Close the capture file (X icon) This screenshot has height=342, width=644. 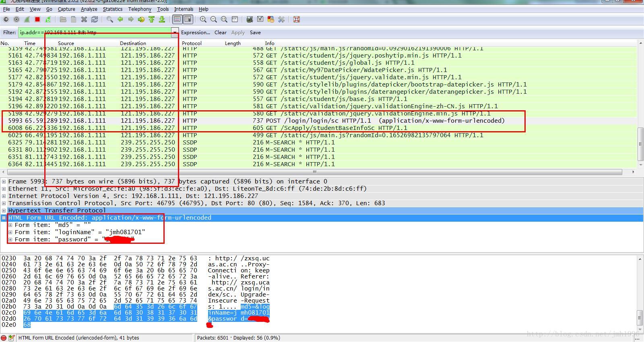click(84, 19)
